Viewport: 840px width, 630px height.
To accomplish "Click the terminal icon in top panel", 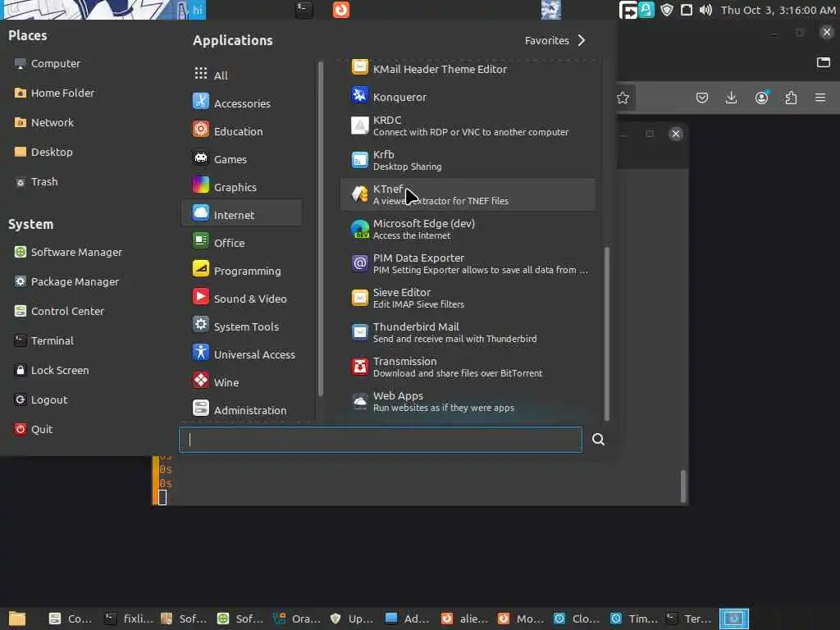I will (x=304, y=10).
